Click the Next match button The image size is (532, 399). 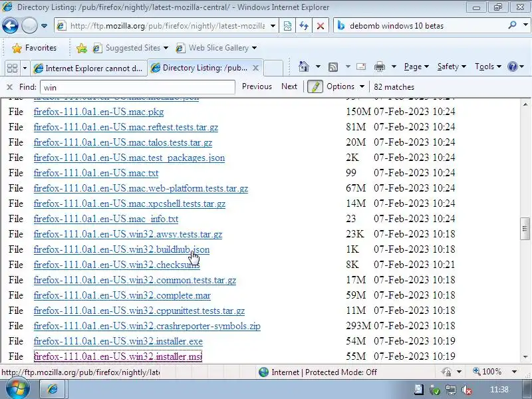pos(289,86)
